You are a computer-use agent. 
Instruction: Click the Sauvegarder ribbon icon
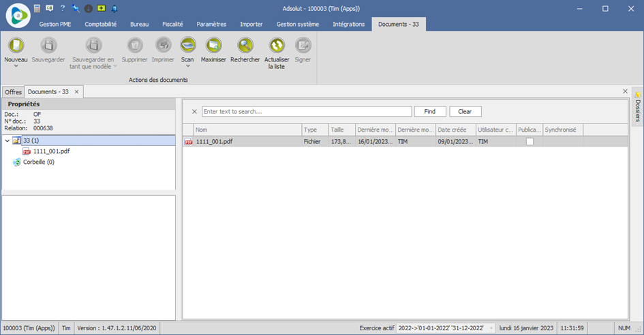click(x=48, y=45)
